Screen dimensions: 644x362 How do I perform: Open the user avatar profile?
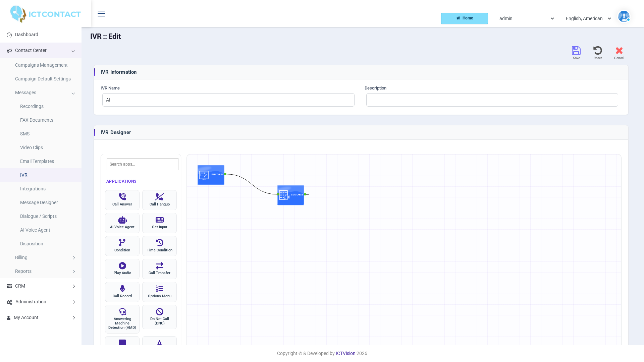624,16
